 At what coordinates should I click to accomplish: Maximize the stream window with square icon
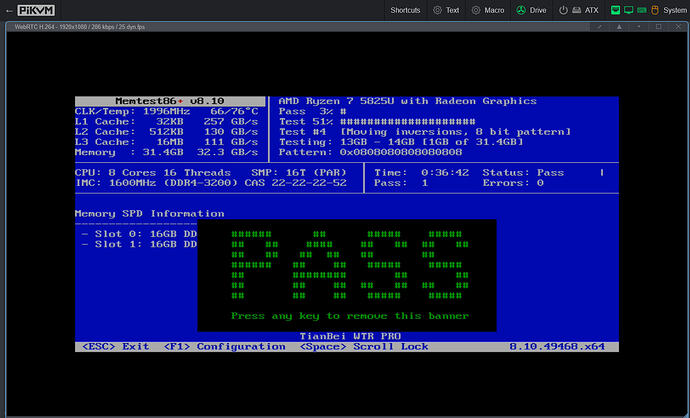click(658, 27)
